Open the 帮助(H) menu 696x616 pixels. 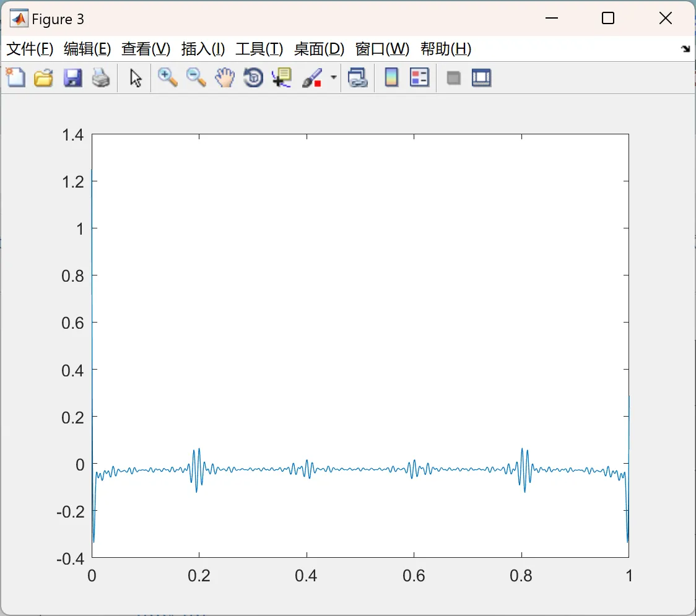[x=446, y=49]
